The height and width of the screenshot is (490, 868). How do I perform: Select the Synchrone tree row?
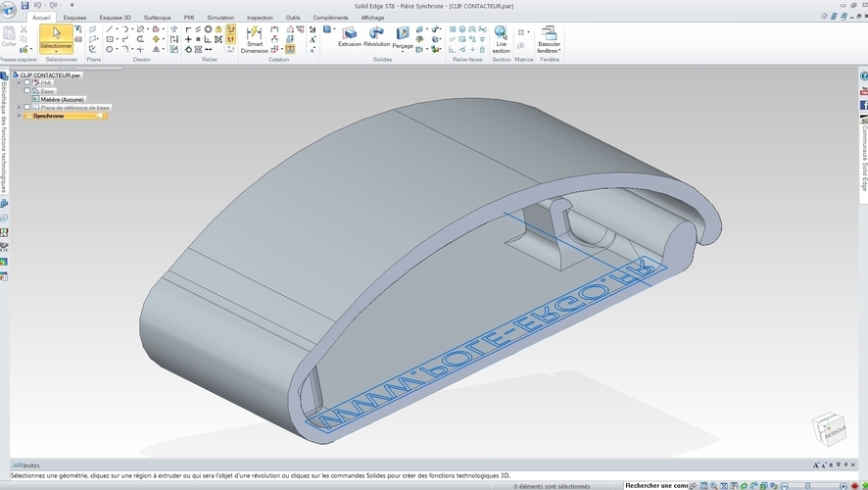[66, 116]
